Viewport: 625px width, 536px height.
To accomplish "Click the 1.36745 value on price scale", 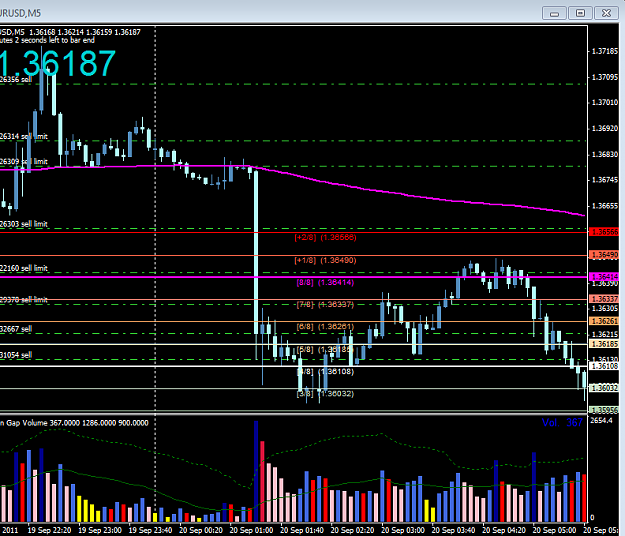I will pos(605,180).
